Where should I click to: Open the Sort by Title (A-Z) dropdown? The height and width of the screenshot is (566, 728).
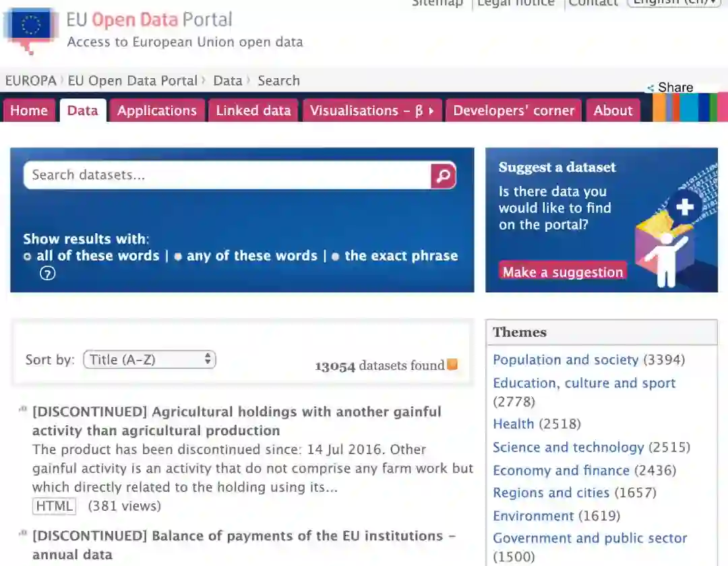tap(150, 360)
